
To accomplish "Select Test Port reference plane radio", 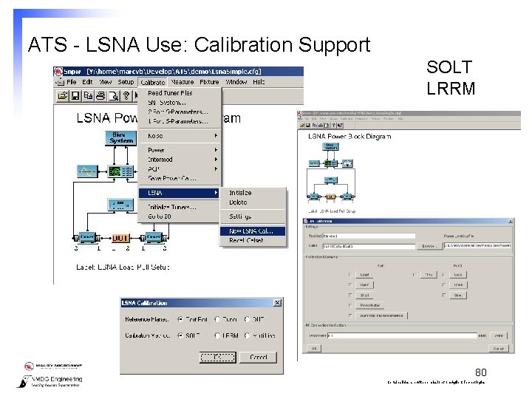I will (x=180, y=319).
